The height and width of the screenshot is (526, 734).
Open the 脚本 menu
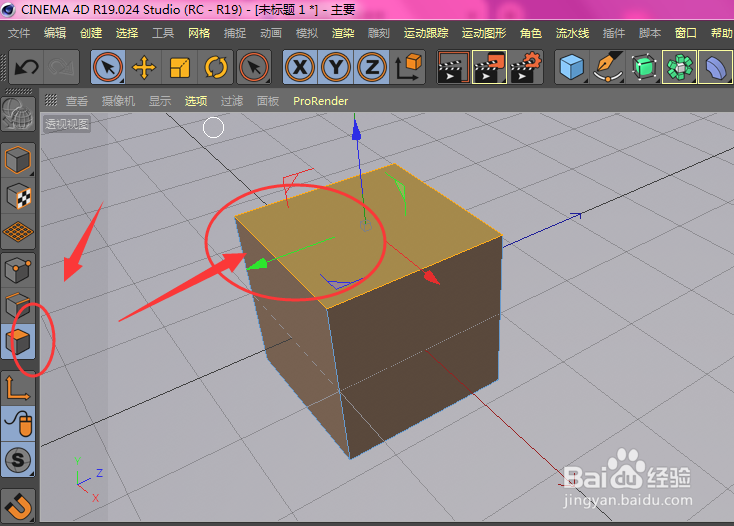pos(650,33)
